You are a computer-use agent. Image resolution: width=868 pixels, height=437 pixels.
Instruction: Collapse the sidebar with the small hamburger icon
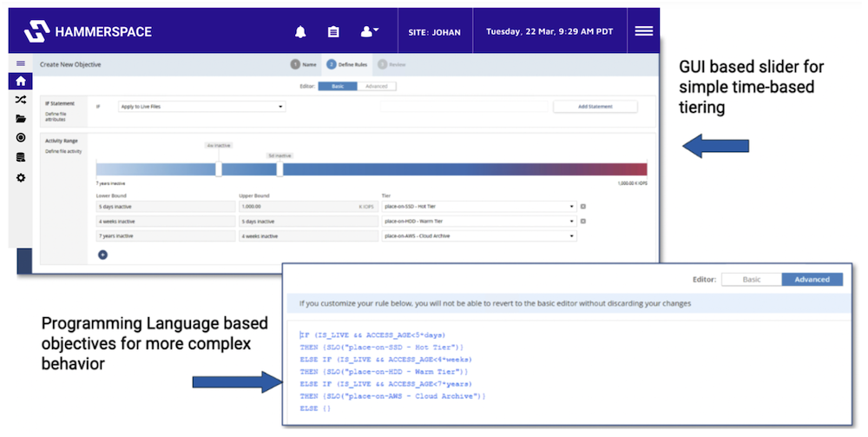(x=21, y=63)
